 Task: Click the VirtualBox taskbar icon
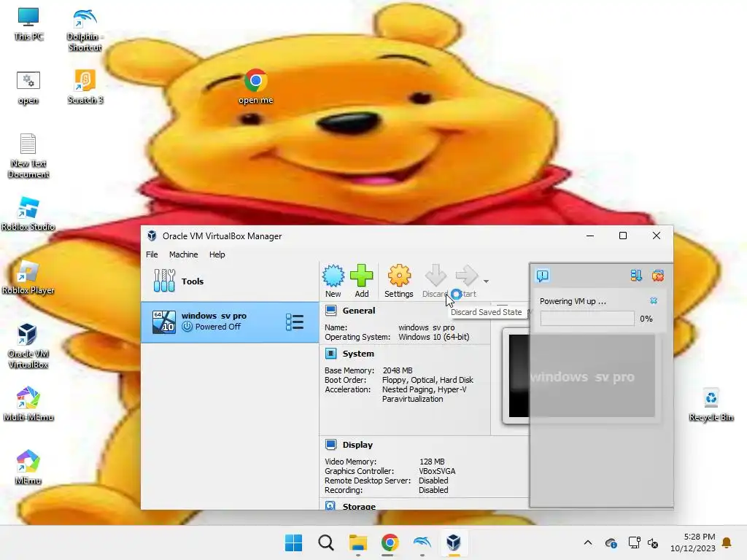(x=454, y=542)
